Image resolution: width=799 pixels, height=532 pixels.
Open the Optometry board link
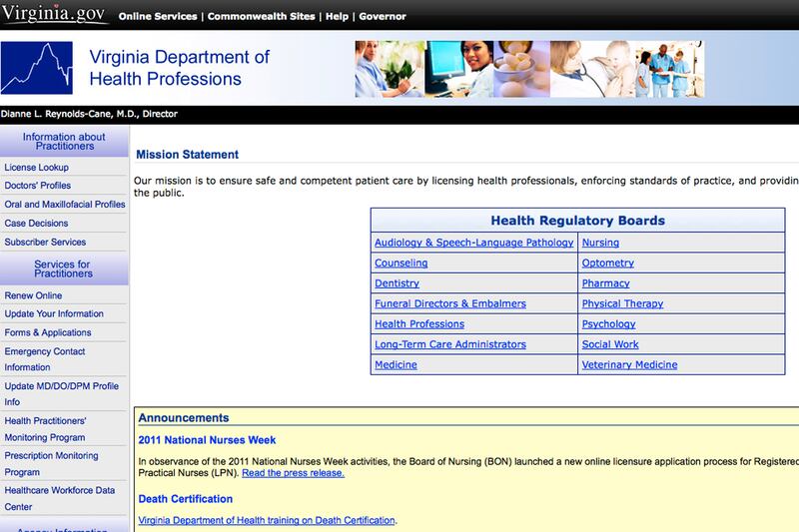click(608, 263)
